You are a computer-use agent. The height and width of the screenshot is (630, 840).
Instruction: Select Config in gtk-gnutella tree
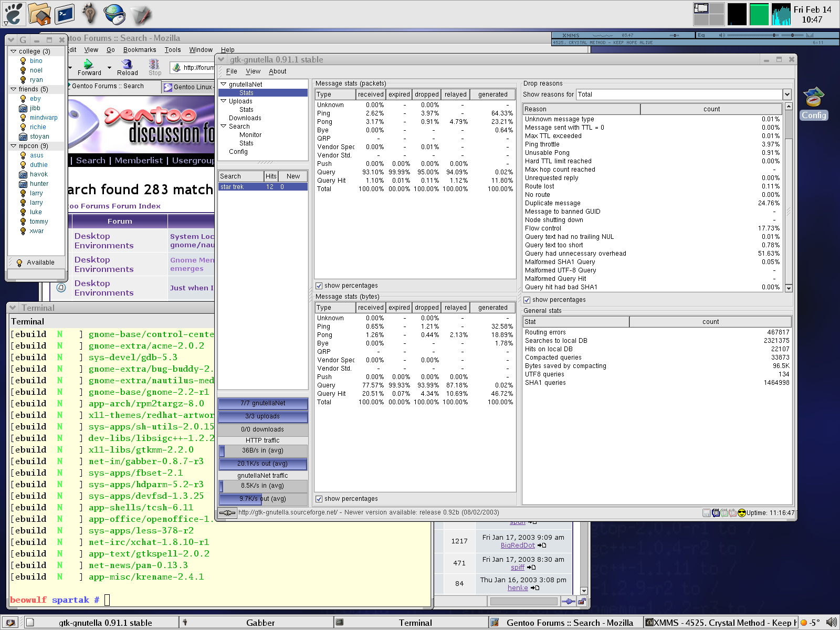coord(238,152)
